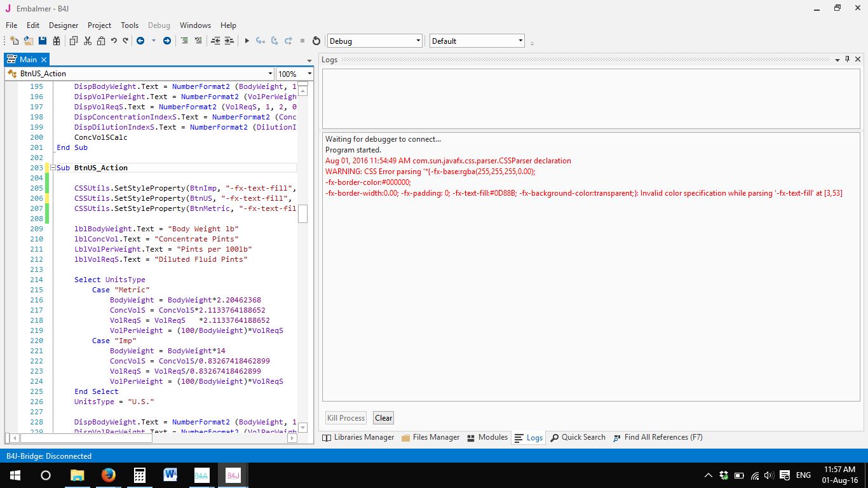Pin the Logs panel with pushpin
868x488 pixels.
click(x=847, y=59)
